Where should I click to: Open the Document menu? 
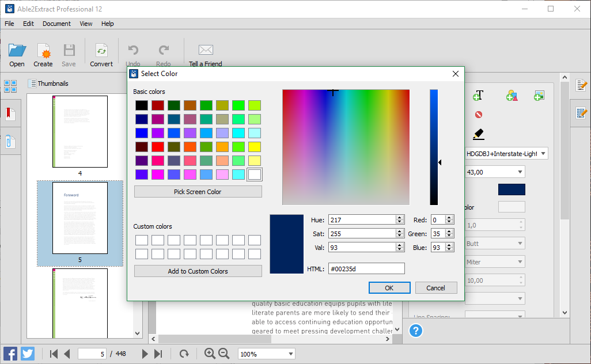click(x=56, y=24)
